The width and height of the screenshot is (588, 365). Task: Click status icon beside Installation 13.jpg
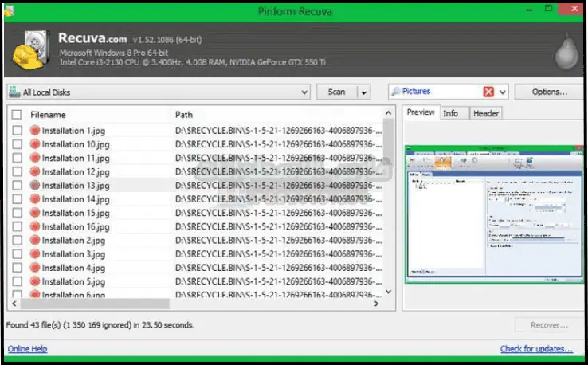(x=35, y=186)
